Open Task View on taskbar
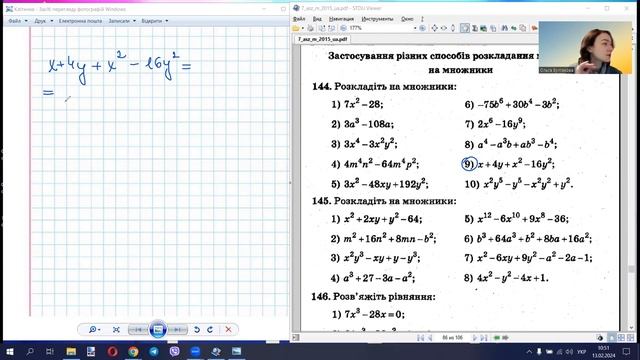Viewport: 640px width, 360px height. (50, 351)
